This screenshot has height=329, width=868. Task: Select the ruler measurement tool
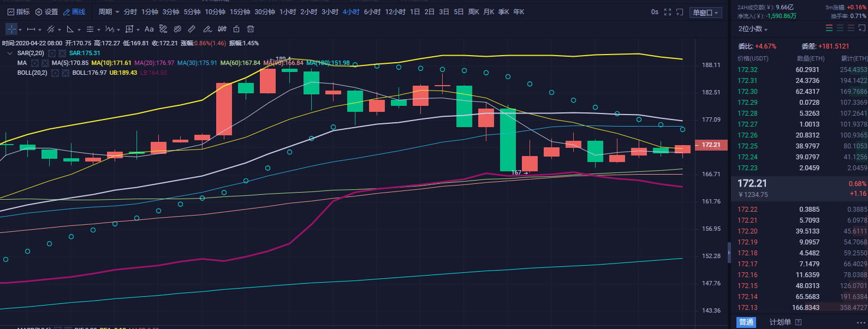(192, 29)
